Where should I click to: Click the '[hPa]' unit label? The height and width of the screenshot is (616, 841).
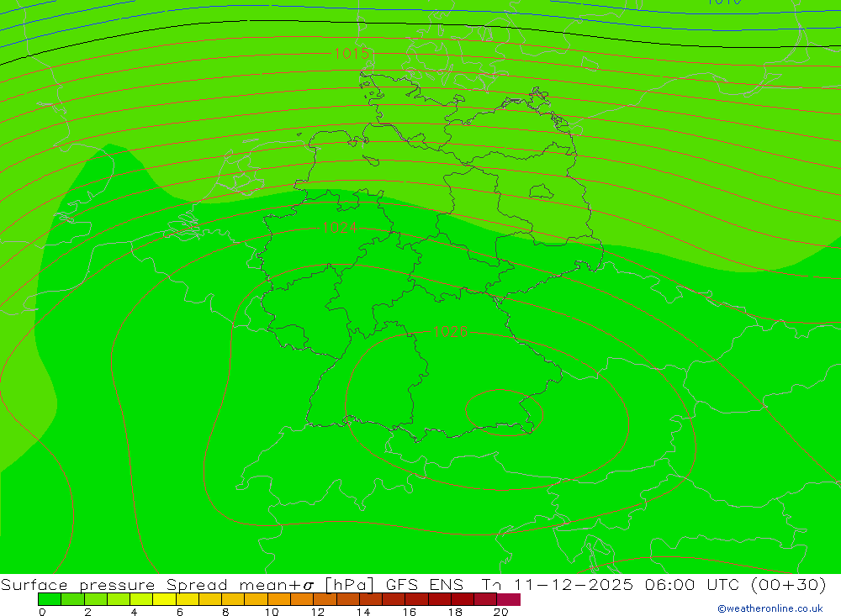[349, 584]
